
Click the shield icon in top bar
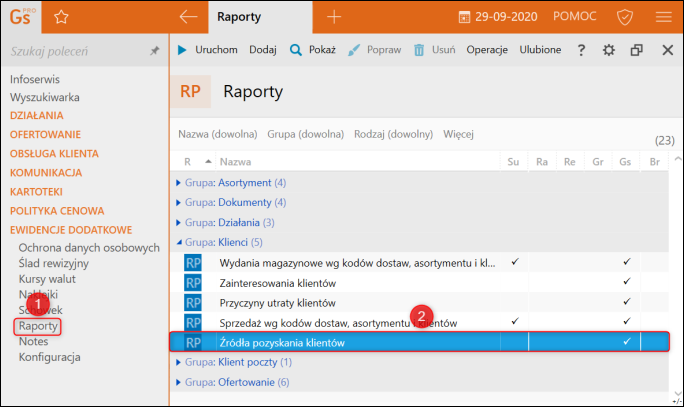(x=625, y=17)
